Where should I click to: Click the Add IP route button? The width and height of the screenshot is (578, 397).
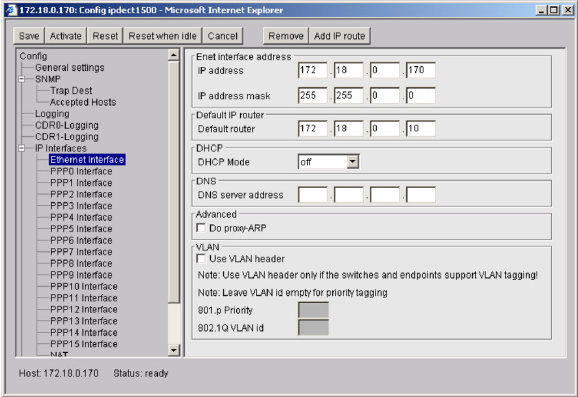coord(340,36)
